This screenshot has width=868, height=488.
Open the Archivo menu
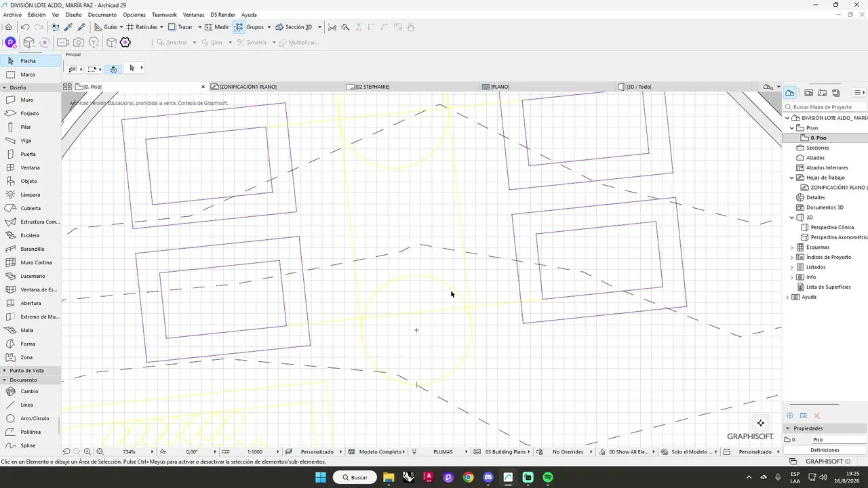tap(12, 15)
